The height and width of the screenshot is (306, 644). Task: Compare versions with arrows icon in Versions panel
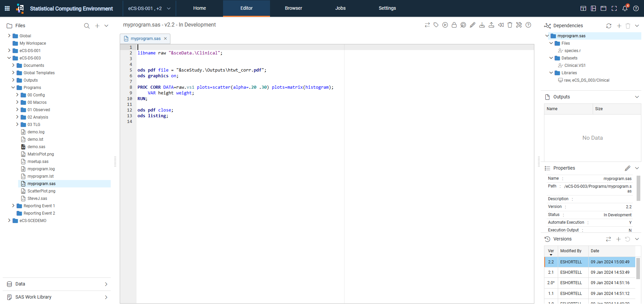608,239
